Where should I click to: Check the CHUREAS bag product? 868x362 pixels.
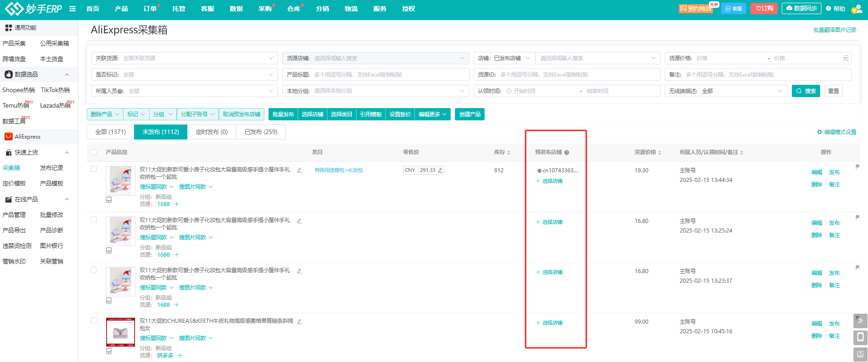click(x=93, y=321)
